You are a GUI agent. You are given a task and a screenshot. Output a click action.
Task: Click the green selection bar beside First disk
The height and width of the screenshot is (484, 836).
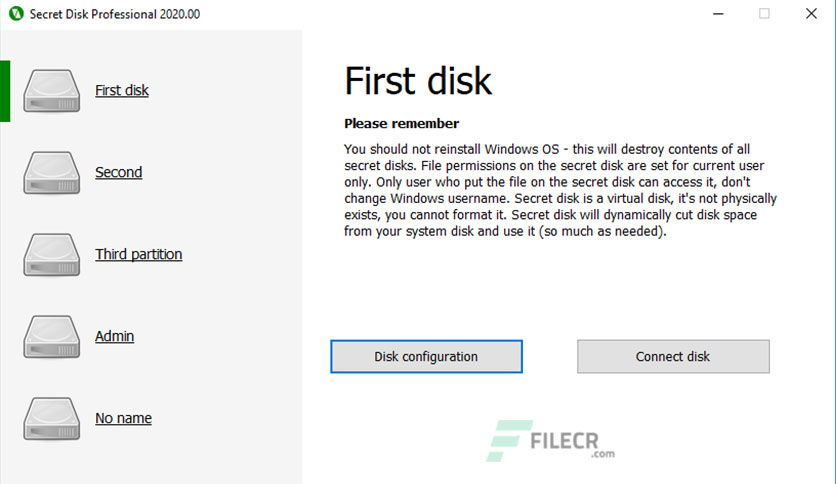click(x=5, y=90)
